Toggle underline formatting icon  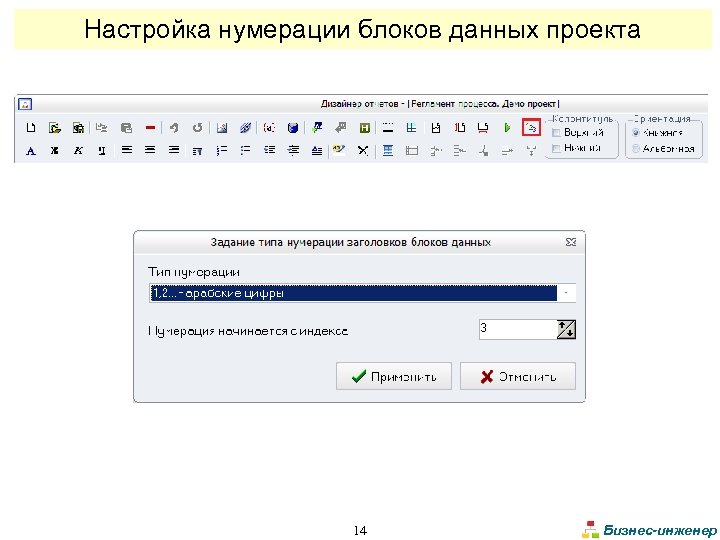(102, 151)
